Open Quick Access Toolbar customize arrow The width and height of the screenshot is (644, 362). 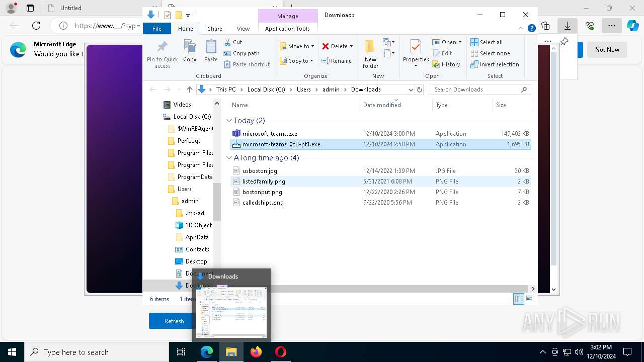[x=188, y=15]
